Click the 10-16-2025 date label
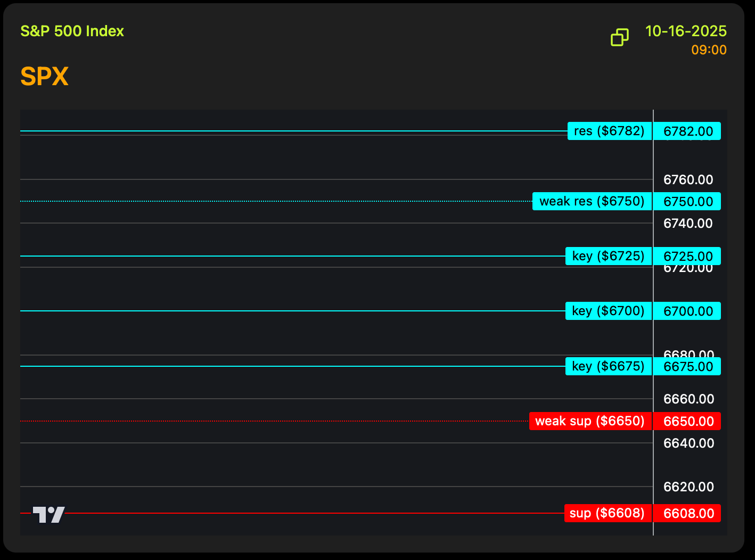Screen dimensions: 755x560 [686, 31]
